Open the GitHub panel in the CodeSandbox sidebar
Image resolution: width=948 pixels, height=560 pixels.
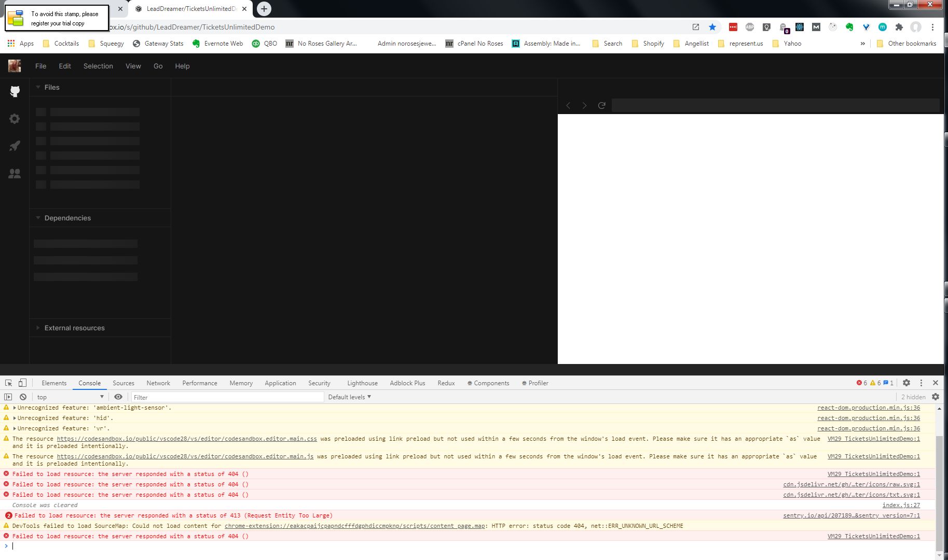coord(15,91)
